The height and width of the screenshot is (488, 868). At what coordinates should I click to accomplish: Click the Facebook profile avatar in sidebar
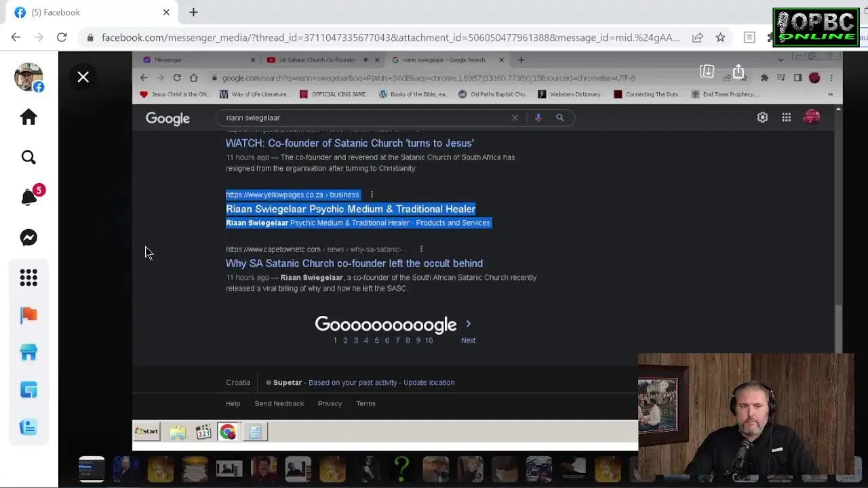[x=28, y=77]
